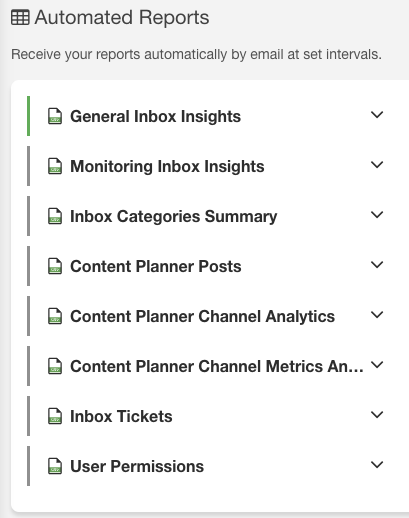Screen dimensions: 409x518
Task: Click the CSV icon beside Inbox Tickets
Action: 55,416
